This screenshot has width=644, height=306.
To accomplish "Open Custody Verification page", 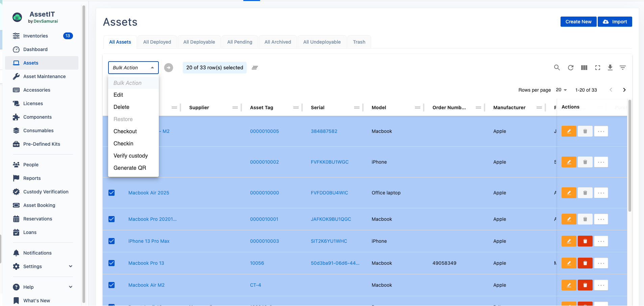I will 42,192.
